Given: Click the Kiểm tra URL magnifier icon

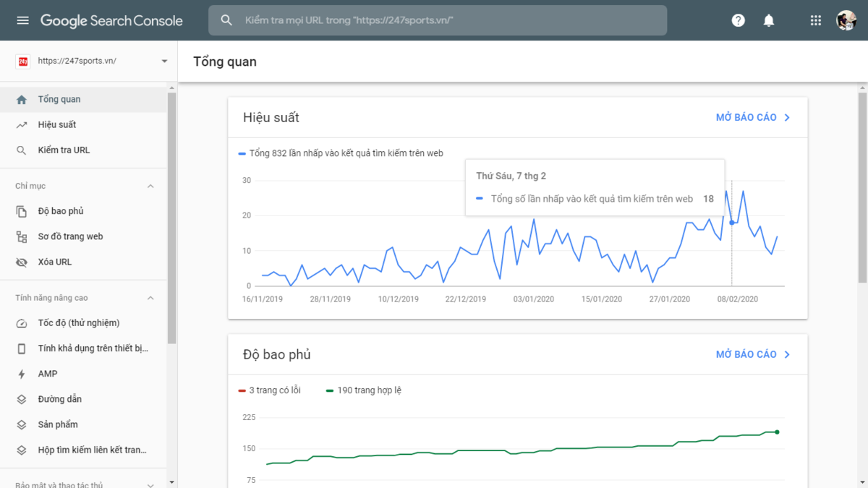Looking at the screenshot, I should coord(22,150).
